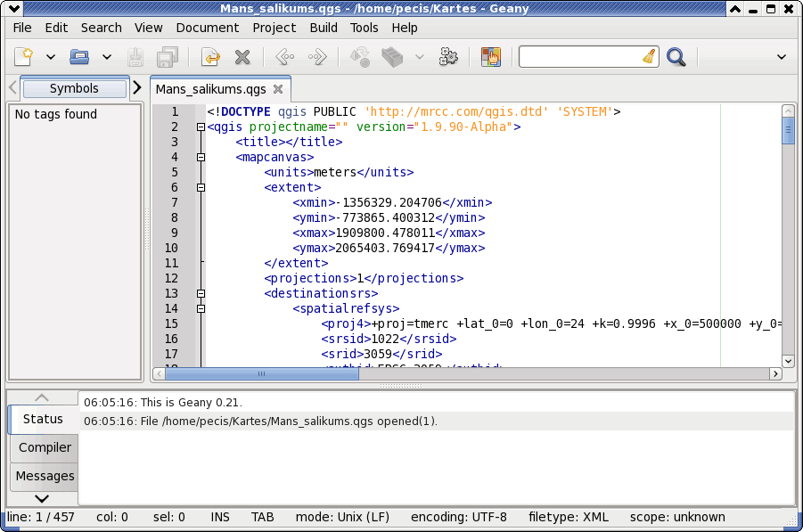This screenshot has width=803, height=532.
Task: Click the 'filetype: XML' status bar entry
Action: (x=569, y=517)
